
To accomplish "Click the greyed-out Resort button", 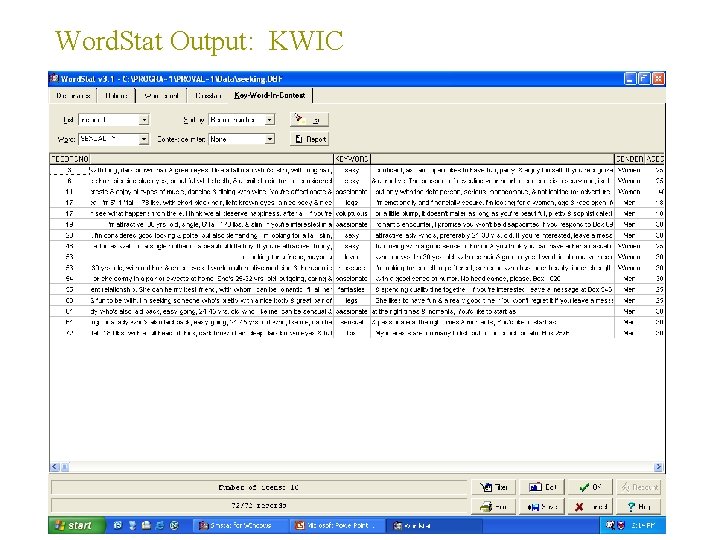I will tap(638, 487).
